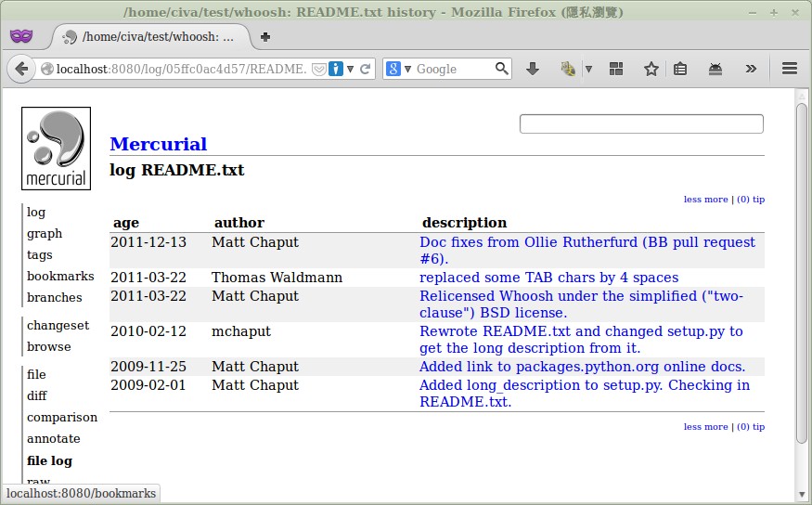Select 'mchaput' author cell
The image size is (812, 505).
click(x=241, y=331)
